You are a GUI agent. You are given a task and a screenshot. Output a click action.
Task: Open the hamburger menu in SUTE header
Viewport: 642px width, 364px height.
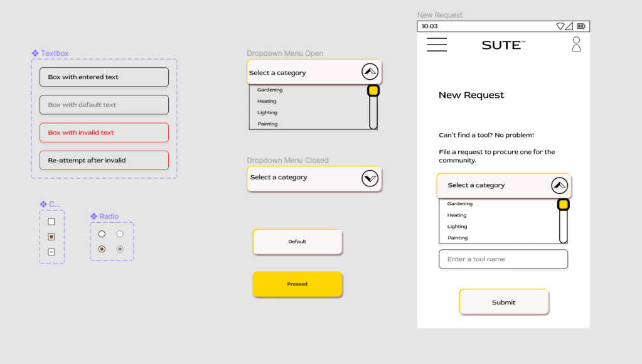tap(437, 45)
